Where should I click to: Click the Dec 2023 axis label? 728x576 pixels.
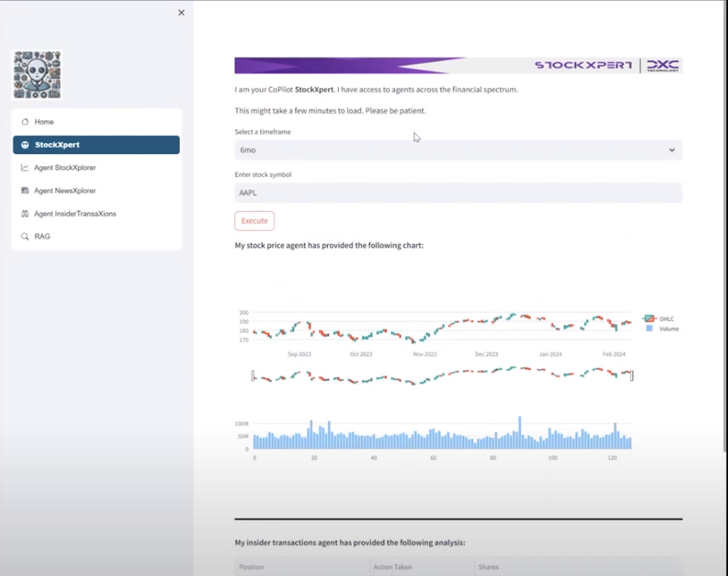[x=487, y=355]
